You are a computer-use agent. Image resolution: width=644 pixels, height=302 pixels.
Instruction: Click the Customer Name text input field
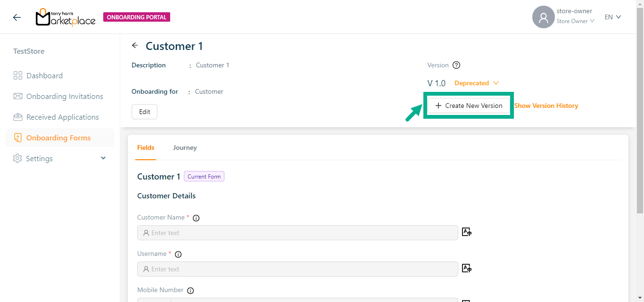coord(297,233)
